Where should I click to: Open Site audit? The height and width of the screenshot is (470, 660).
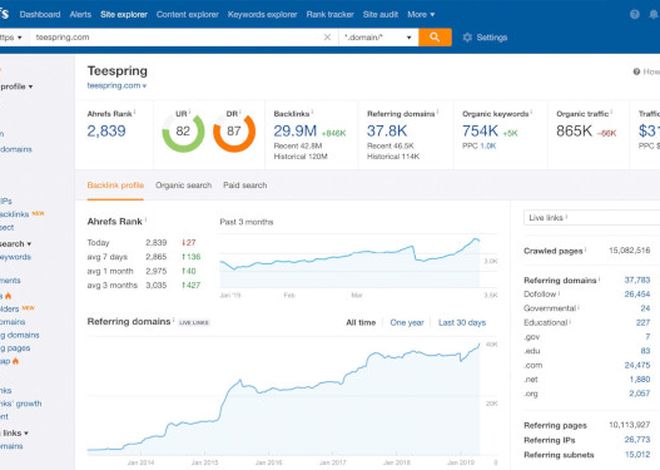(381, 14)
